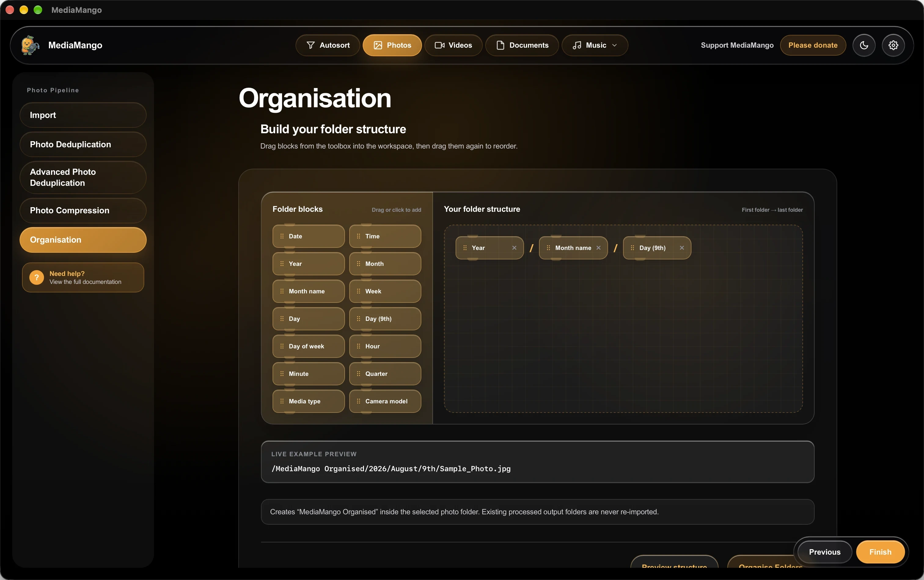Add the Month folder block
924x580 pixels.
coord(385,264)
